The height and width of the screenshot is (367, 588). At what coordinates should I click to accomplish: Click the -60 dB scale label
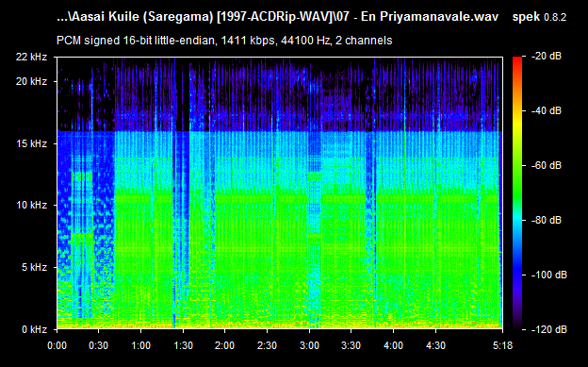click(546, 165)
